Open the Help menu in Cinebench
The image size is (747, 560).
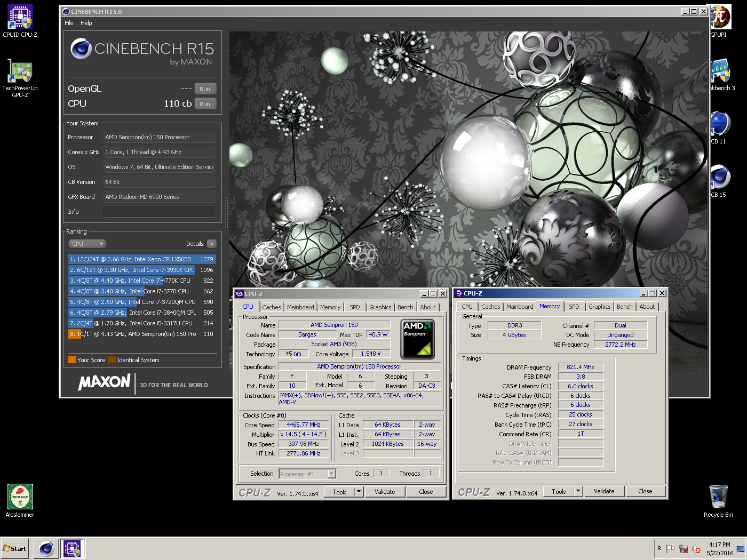(86, 23)
